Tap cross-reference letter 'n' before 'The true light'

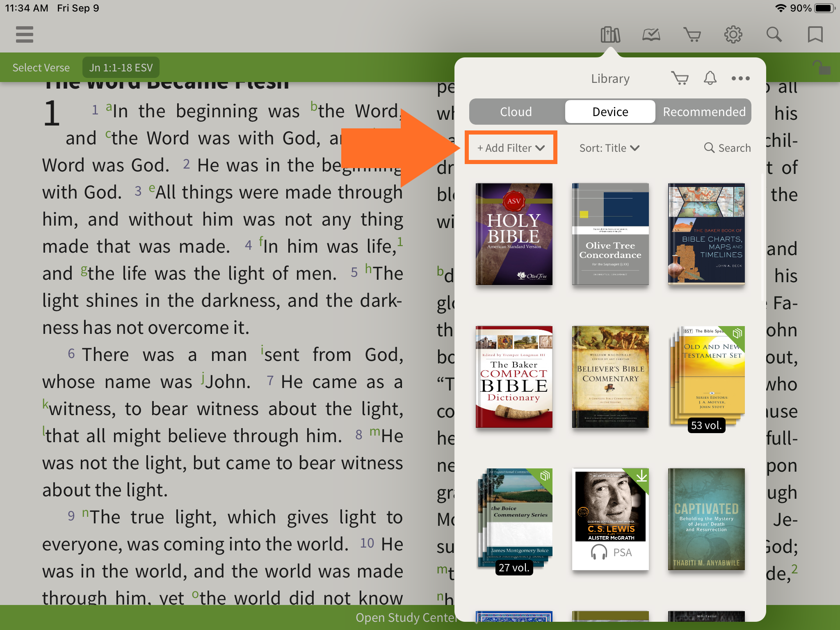[85, 513]
